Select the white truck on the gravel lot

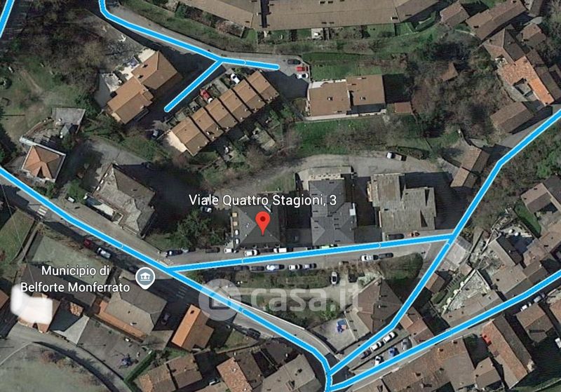point(396,156)
